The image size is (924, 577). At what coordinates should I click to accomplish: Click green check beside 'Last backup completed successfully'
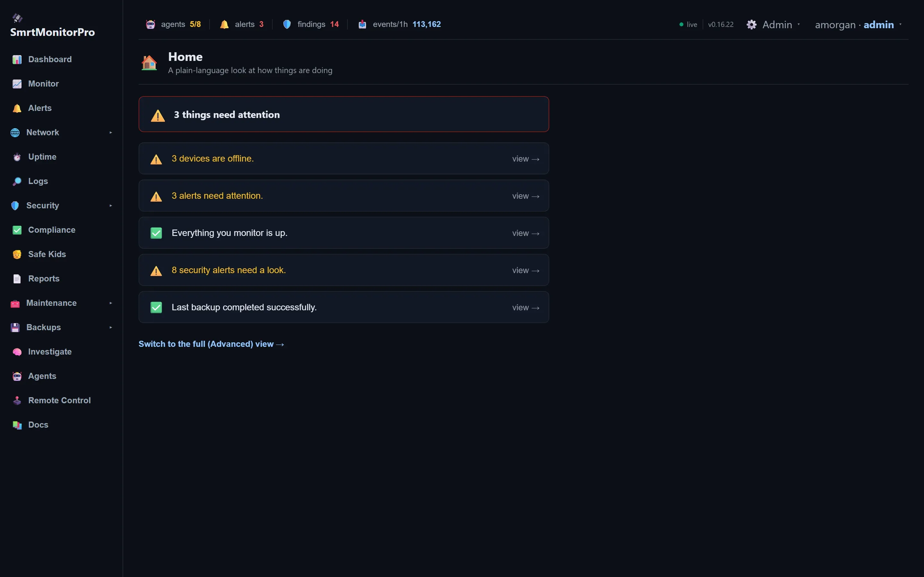click(x=156, y=308)
